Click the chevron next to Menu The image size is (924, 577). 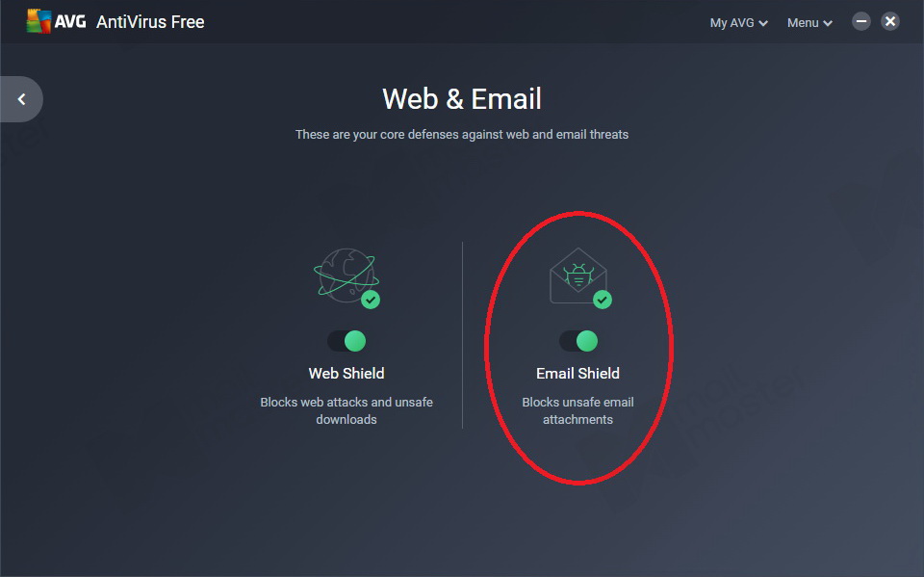point(828,23)
